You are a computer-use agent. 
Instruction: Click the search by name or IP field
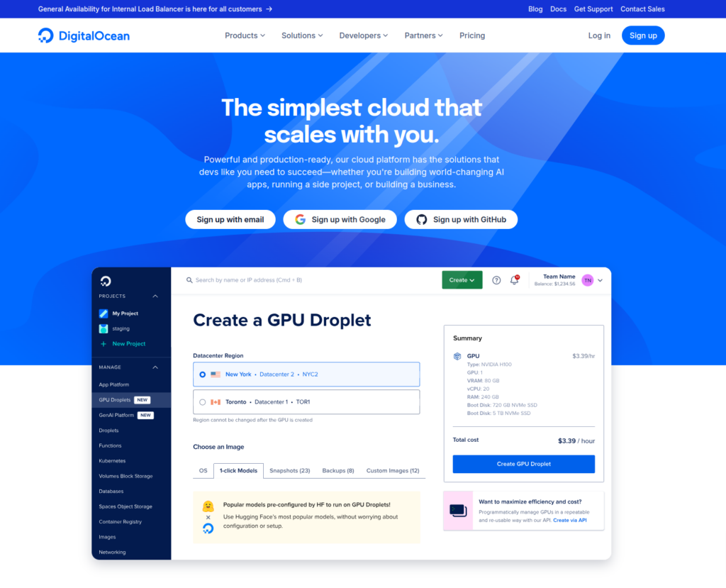(249, 280)
